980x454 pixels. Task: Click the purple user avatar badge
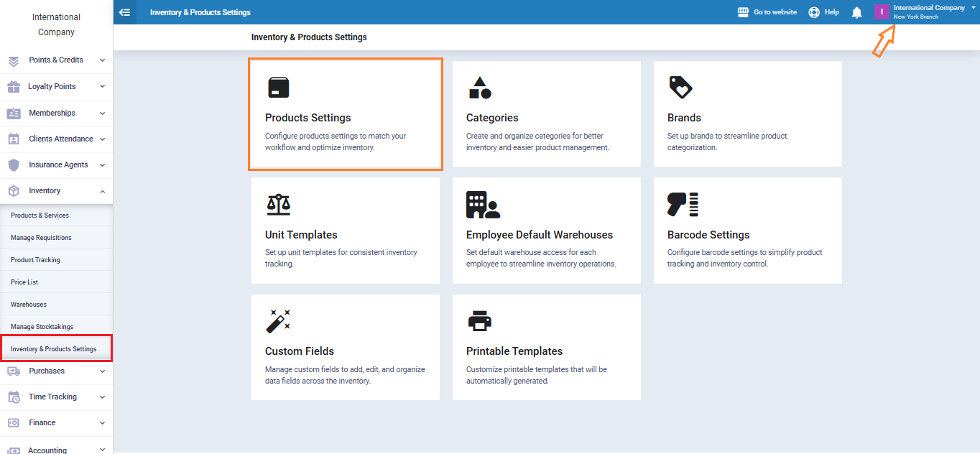point(882,12)
